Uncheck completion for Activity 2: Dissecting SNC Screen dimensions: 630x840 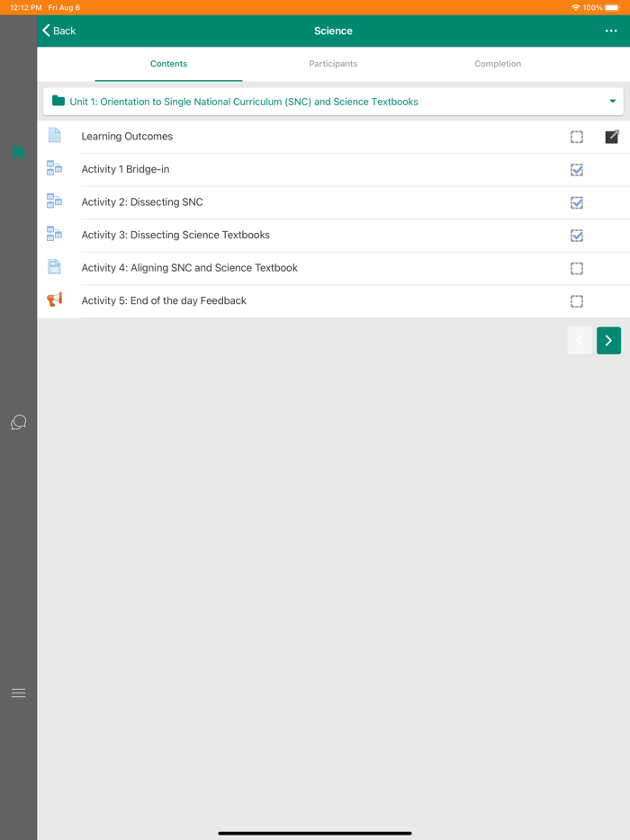577,202
